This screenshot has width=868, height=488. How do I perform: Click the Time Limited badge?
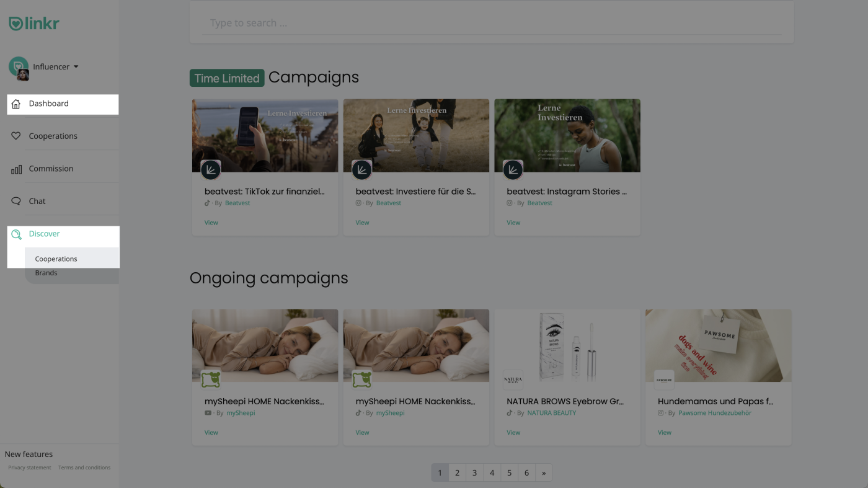point(227,78)
